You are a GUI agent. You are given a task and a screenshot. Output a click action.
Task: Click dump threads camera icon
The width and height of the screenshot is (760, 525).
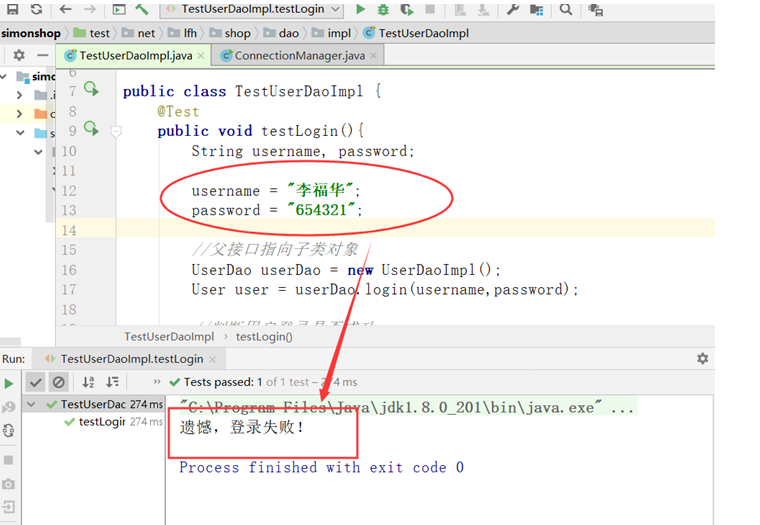tap(9, 484)
